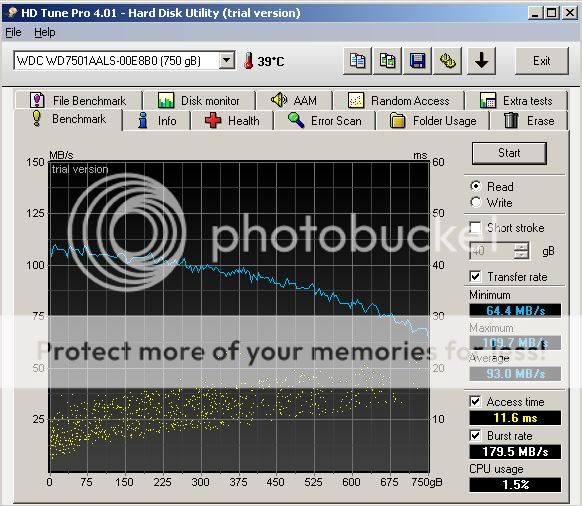Switch to the File Benchmark tab
This screenshot has height=506, width=582.
click(78, 101)
